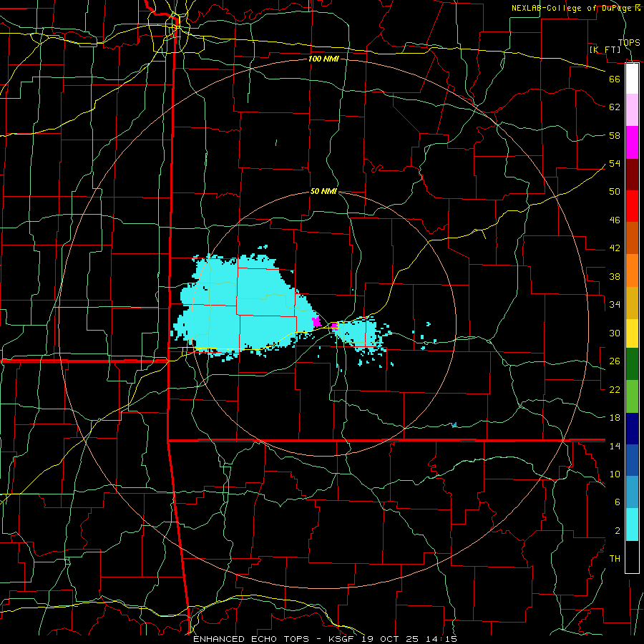Click the "14" scale value
This screenshot has height=644, width=644.
click(615, 446)
